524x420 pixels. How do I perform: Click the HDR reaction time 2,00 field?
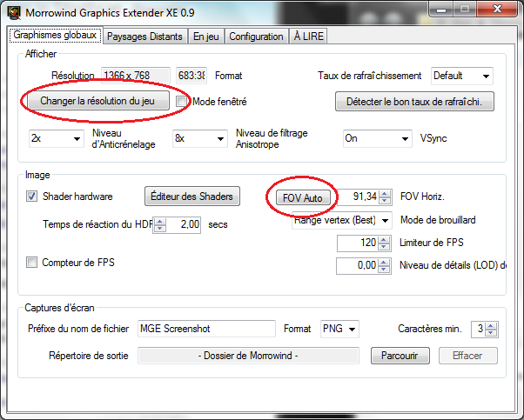183,224
